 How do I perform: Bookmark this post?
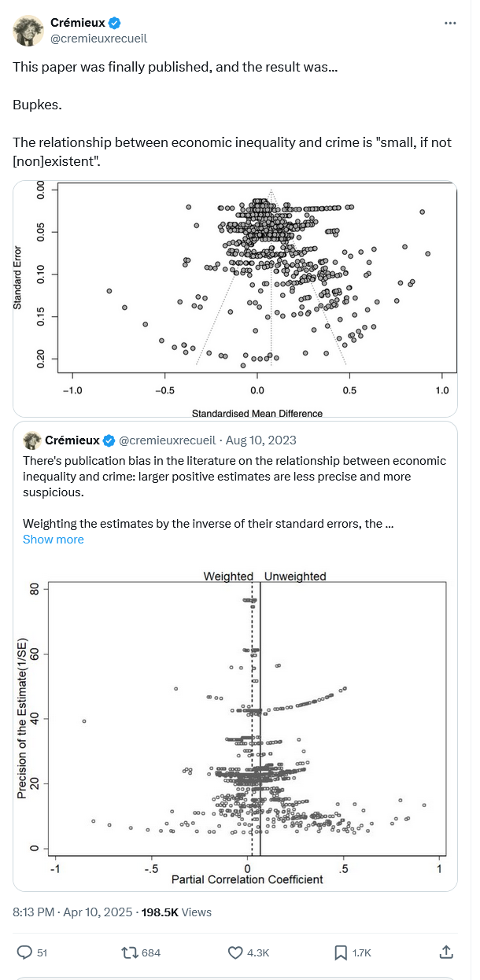(342, 952)
